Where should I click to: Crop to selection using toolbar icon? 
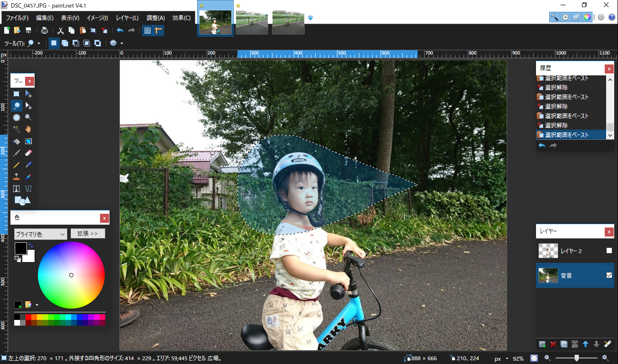tap(93, 30)
